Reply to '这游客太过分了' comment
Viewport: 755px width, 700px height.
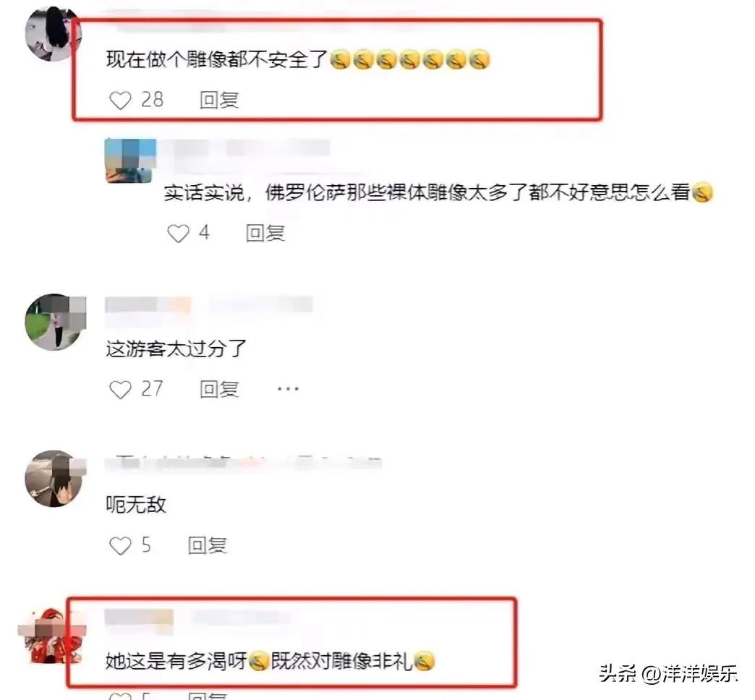click(x=219, y=390)
